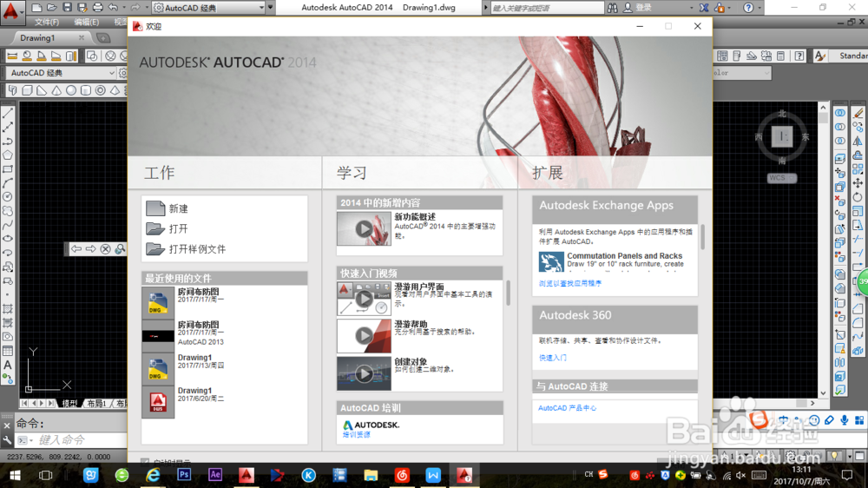Close the Drawing1 file tab
The width and height of the screenshot is (868, 488).
click(x=82, y=37)
